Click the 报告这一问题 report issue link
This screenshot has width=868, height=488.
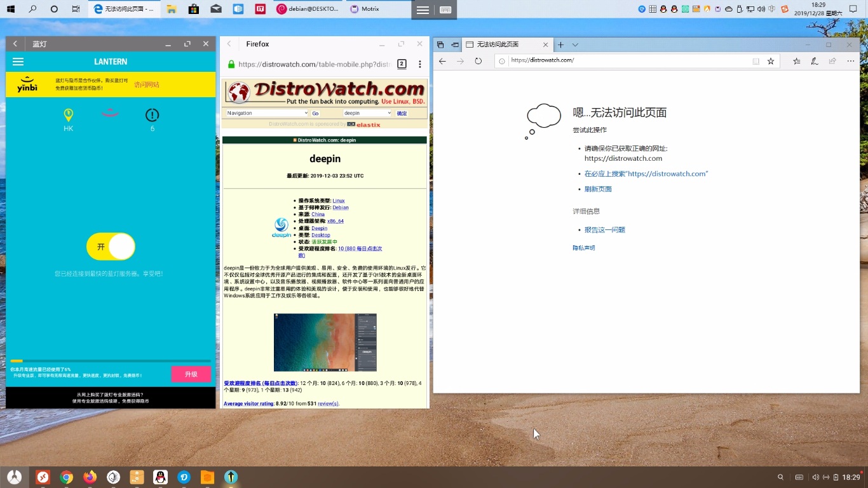pyautogui.click(x=605, y=229)
